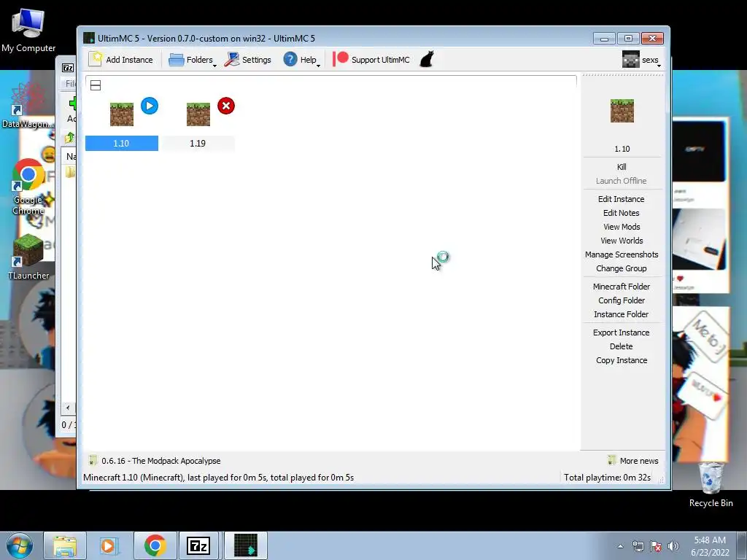Click Launch Offline in side panel
This screenshot has height=560, width=747.
tap(622, 181)
